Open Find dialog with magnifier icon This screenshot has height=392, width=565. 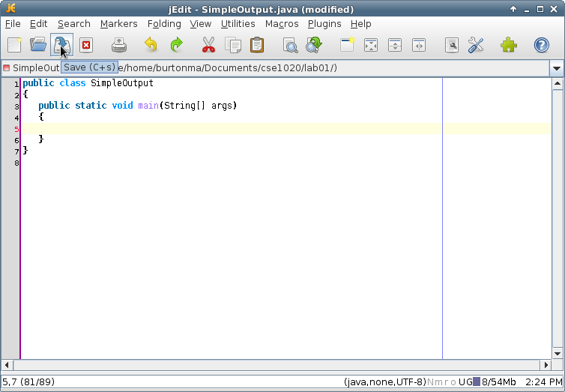click(290, 45)
